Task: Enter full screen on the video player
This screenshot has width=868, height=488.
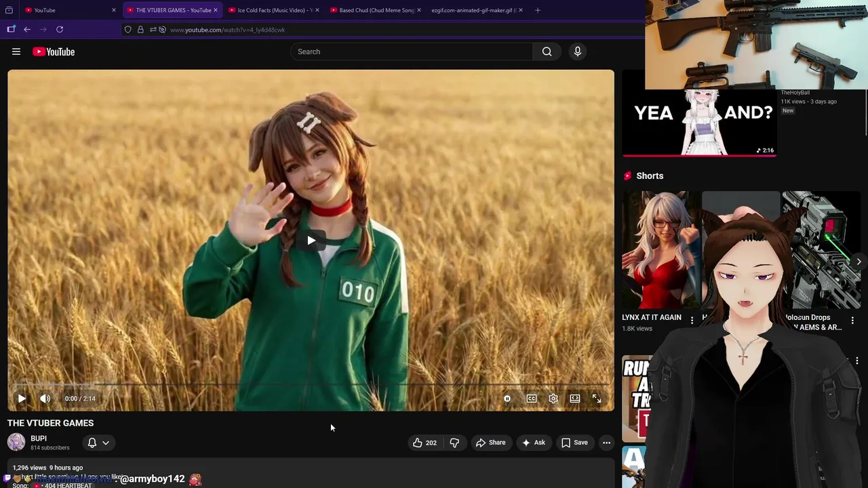Action: click(x=597, y=399)
